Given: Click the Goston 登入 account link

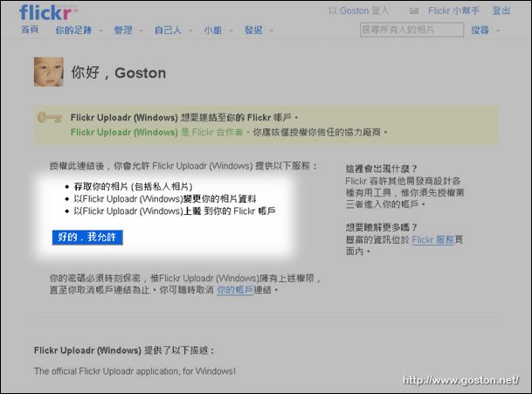Looking at the screenshot, I should point(358,10).
